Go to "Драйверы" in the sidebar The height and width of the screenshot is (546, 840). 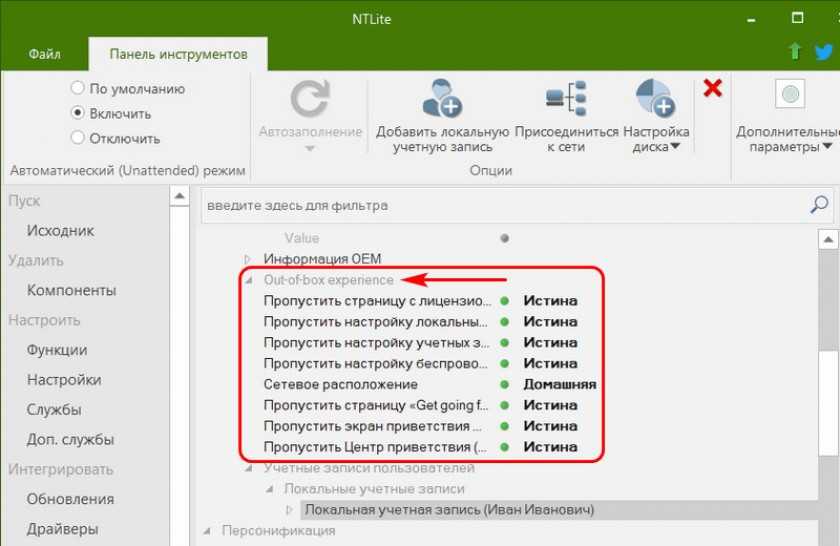pos(62,528)
